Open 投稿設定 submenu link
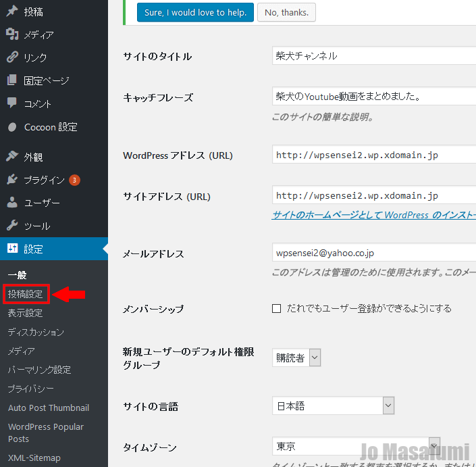The width and height of the screenshot is (476, 467). click(x=26, y=294)
